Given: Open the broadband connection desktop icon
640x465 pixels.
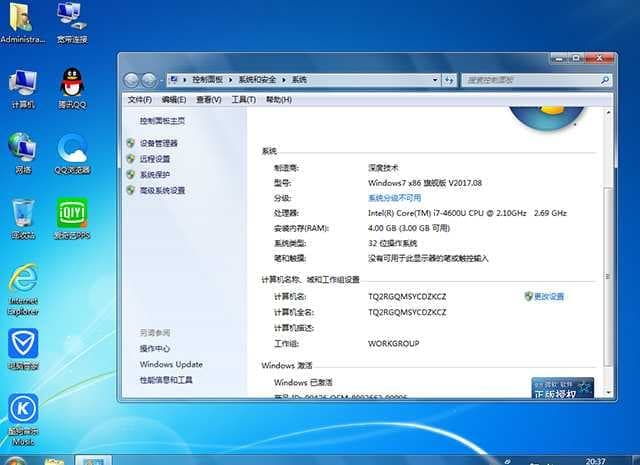Looking at the screenshot, I should coord(72,23).
